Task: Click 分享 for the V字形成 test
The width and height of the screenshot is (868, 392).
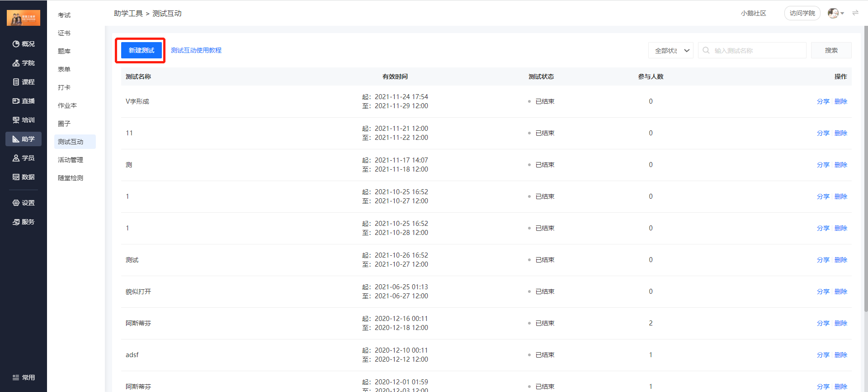Action: click(x=823, y=101)
